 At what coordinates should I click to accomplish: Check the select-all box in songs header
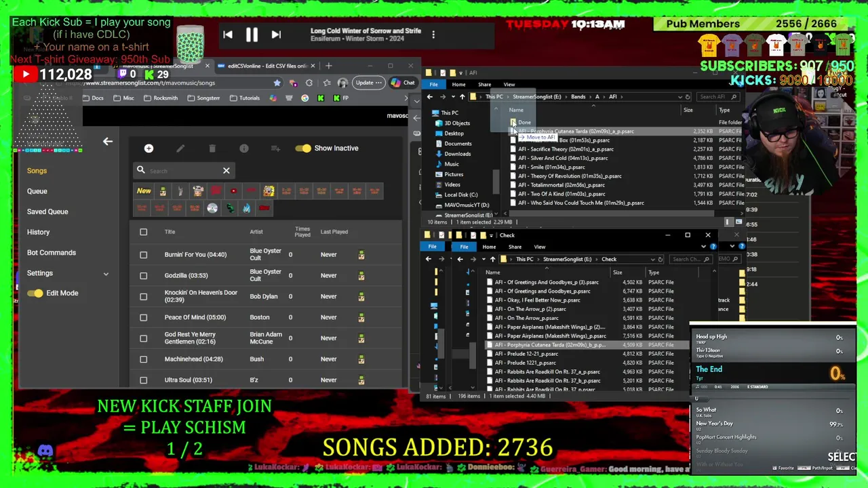click(x=143, y=232)
